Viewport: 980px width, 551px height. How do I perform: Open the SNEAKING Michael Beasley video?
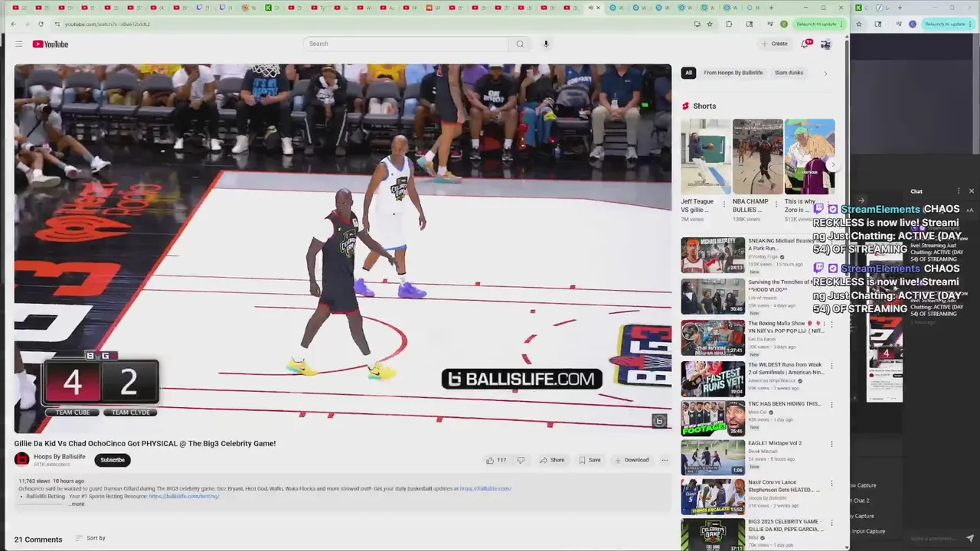713,255
